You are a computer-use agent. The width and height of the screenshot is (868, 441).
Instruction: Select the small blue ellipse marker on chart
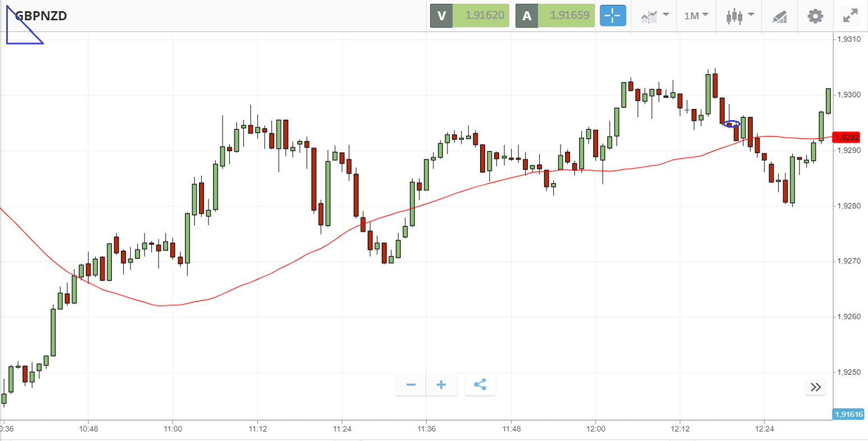(x=731, y=124)
